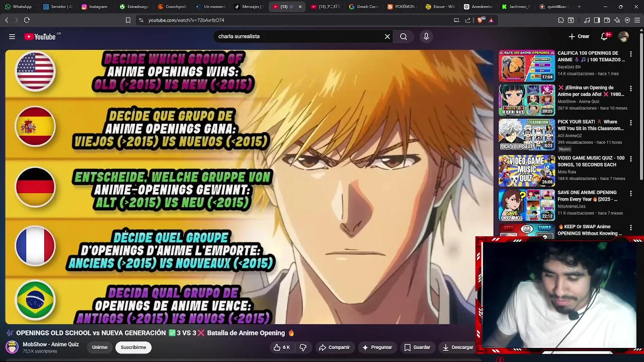The image size is (644, 362).
Task: Open the browser main hamburger menu
Action: pyautogui.click(x=637, y=20)
